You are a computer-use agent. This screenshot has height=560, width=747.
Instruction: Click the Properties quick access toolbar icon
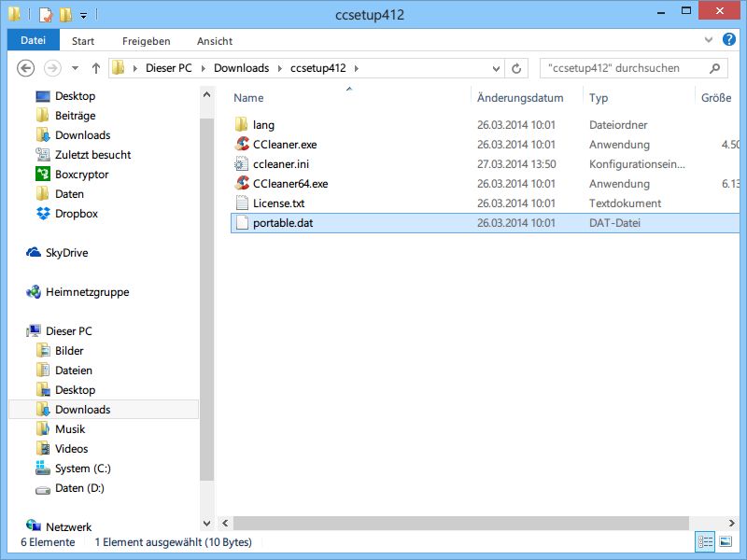(45, 15)
